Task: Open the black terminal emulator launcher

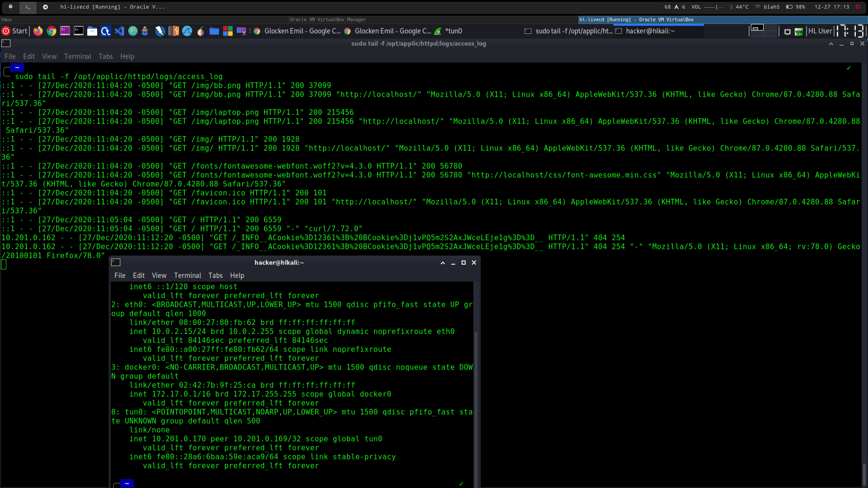Action: point(79,31)
